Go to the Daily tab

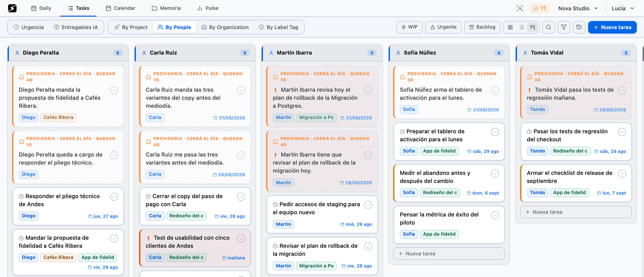click(41, 8)
